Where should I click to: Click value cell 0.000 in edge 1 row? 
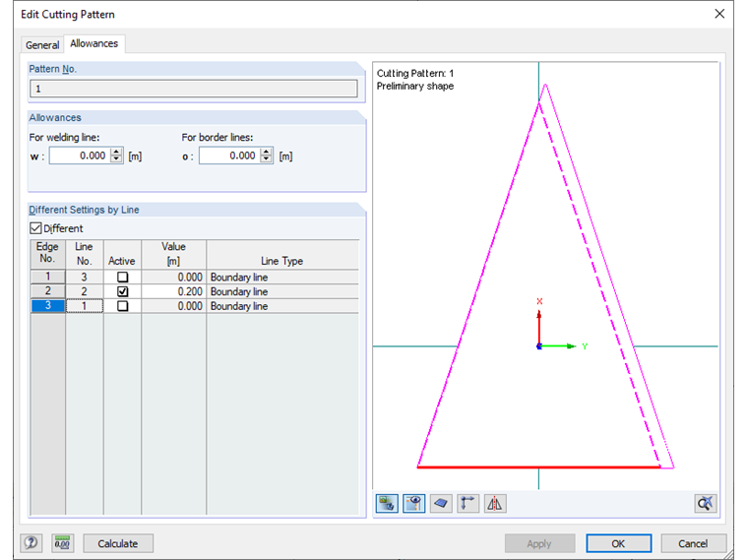pyautogui.click(x=173, y=278)
